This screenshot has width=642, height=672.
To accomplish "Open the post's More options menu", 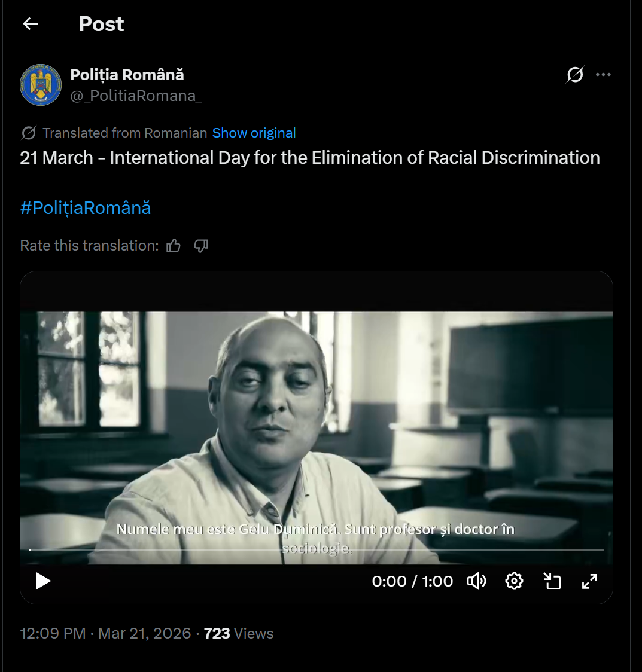I will pos(603,75).
